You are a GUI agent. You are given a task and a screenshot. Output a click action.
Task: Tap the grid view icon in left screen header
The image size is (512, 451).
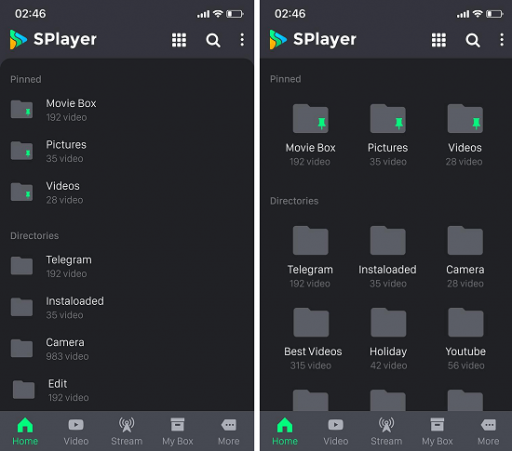tap(179, 40)
